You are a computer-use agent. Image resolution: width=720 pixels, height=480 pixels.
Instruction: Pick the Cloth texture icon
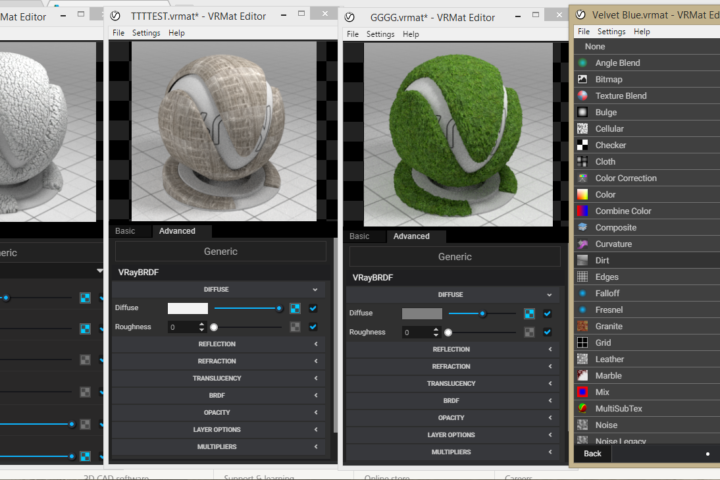point(582,162)
